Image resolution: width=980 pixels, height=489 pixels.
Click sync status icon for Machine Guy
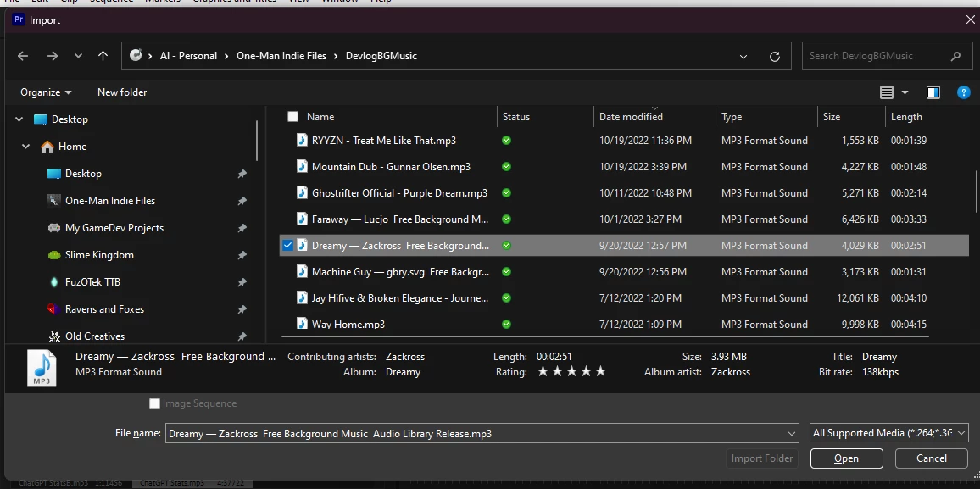click(x=506, y=272)
